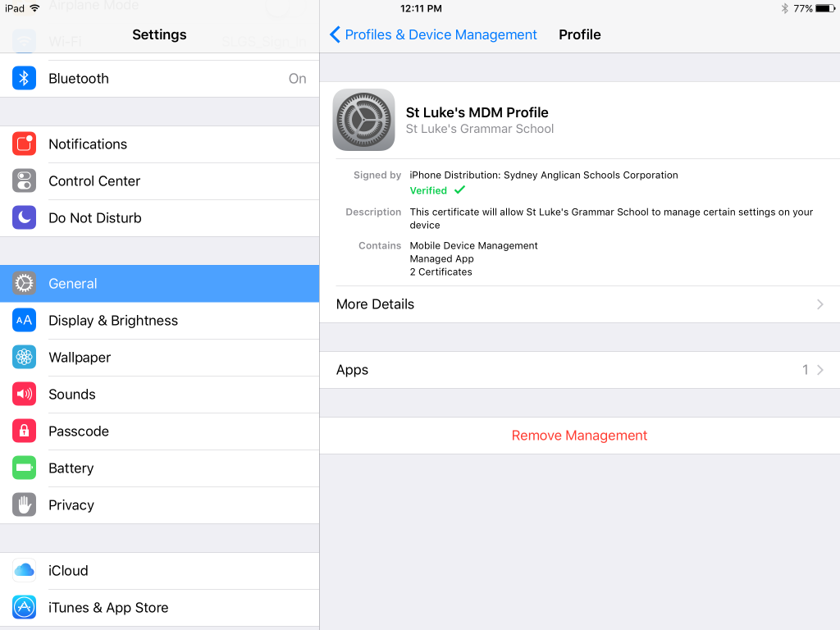840x630 pixels.
Task: Tap the Privacy hand icon
Action: [24, 505]
